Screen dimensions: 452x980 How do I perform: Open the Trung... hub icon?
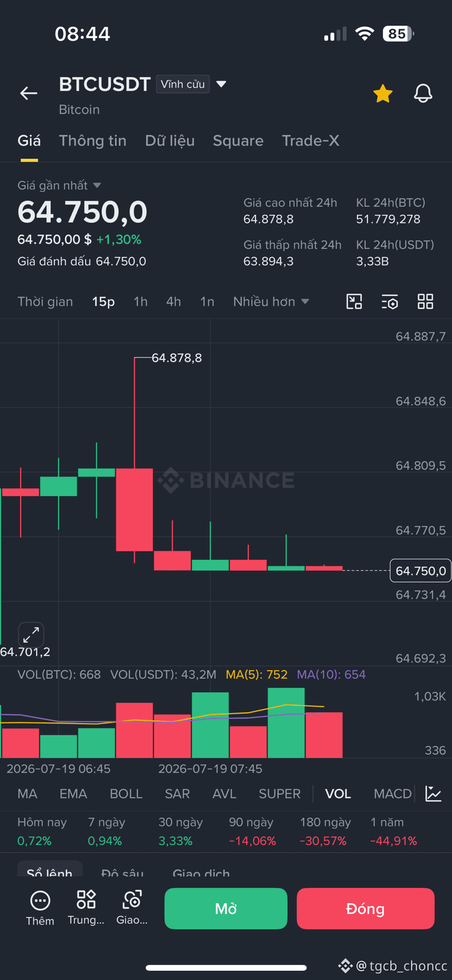86,908
